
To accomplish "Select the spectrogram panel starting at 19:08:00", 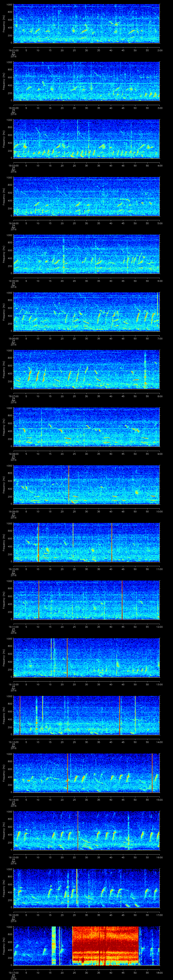I will click(86, 427).
